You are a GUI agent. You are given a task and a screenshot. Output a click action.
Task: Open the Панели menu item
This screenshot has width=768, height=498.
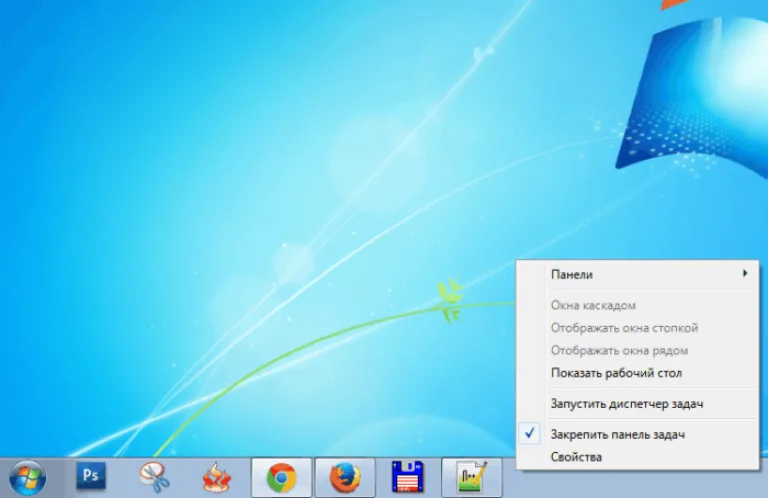click(638, 274)
